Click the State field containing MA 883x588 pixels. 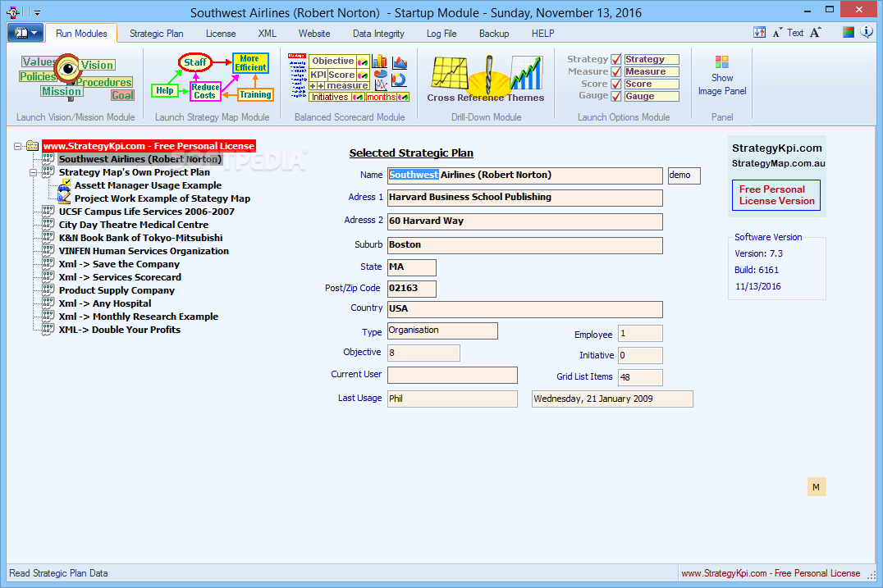[412, 267]
